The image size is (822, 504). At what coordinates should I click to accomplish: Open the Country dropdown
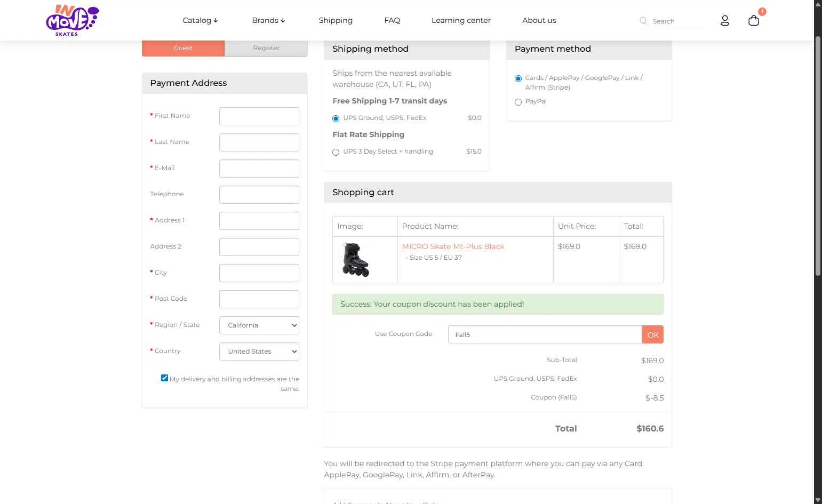pyautogui.click(x=259, y=351)
